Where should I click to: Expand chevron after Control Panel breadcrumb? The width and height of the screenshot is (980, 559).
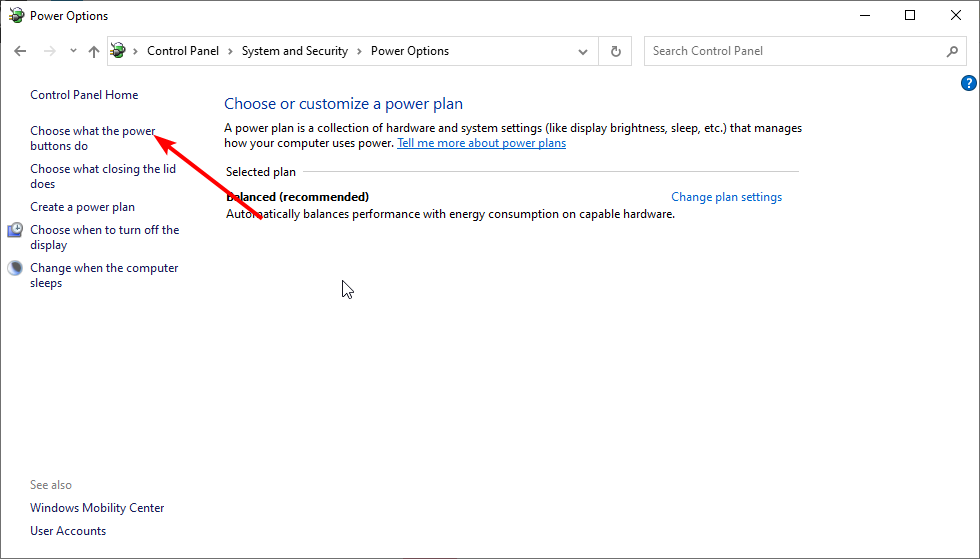tap(230, 51)
